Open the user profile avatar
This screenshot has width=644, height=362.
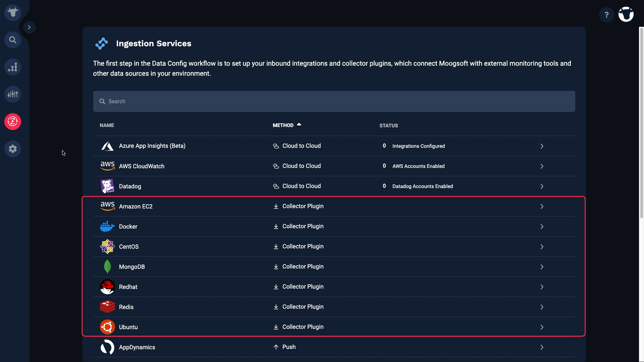tap(626, 14)
